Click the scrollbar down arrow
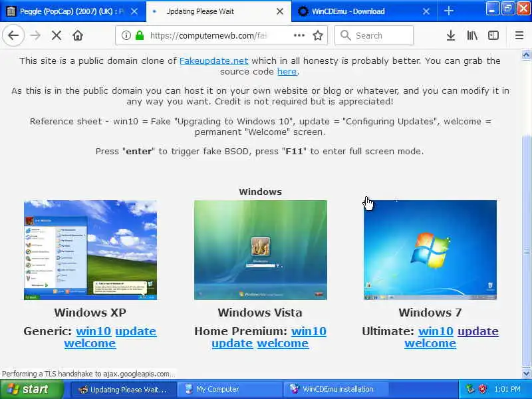532x399 pixels. tap(526, 373)
